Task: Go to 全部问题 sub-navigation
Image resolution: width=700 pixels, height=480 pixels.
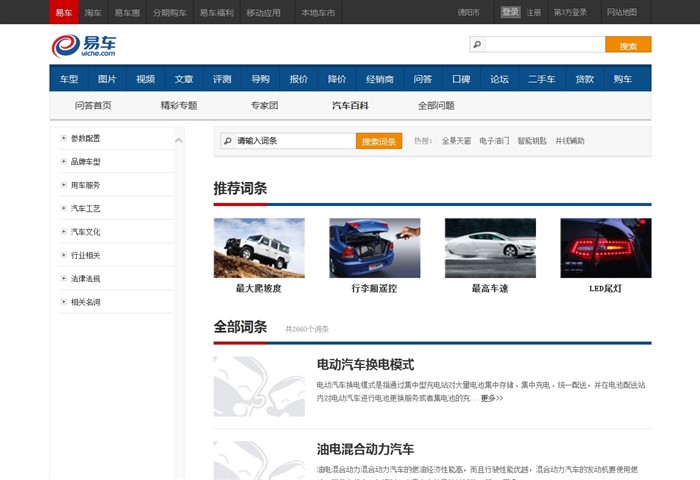Action: pos(436,105)
